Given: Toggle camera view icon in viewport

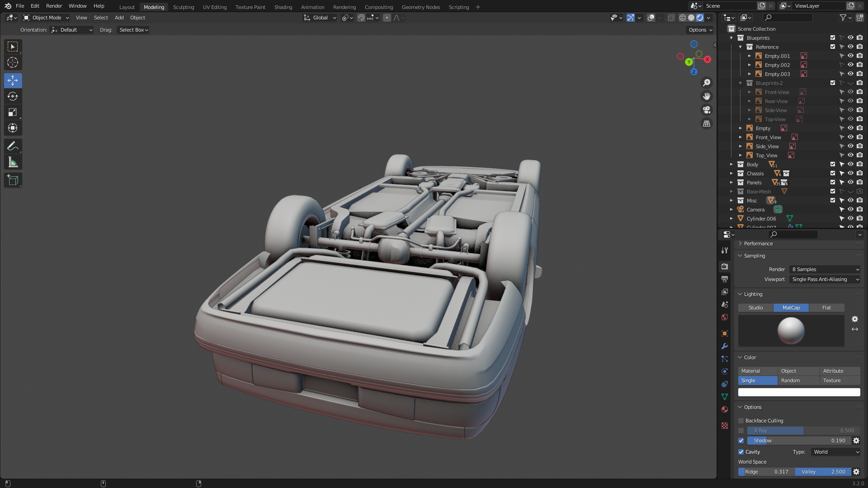Looking at the screenshot, I should (x=706, y=110).
